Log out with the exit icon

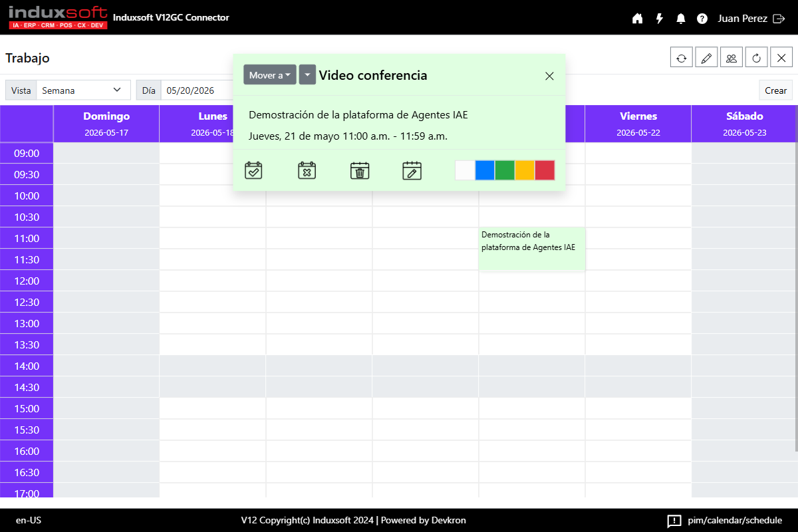pyautogui.click(x=779, y=19)
